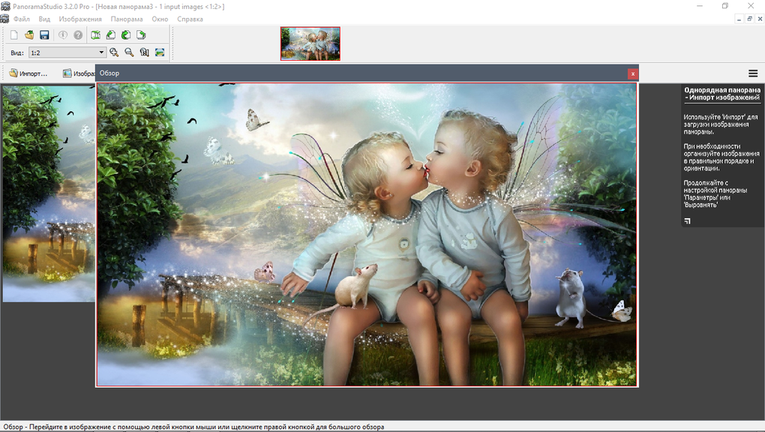Click the application icon in the menu bar

pyautogui.click(x=4, y=19)
